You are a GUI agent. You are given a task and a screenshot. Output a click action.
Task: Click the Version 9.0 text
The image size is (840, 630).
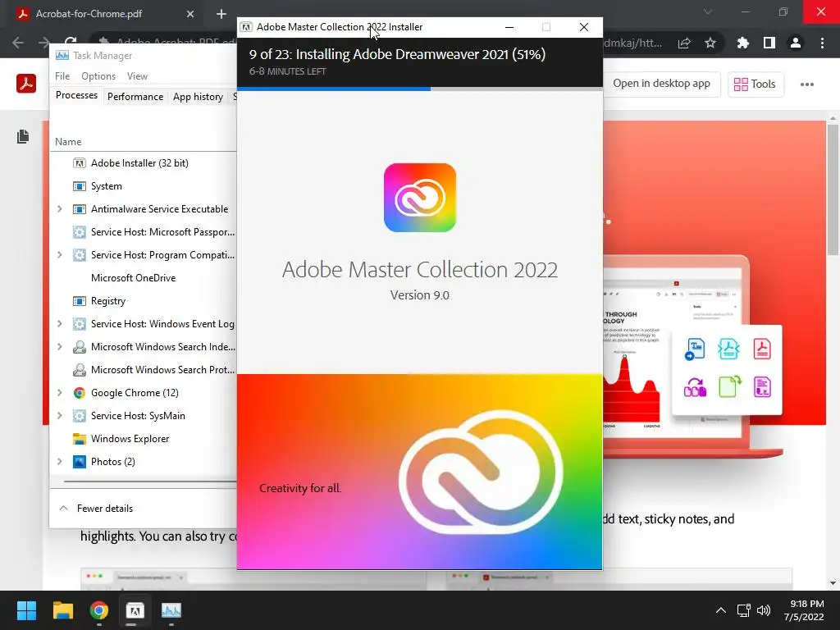pyautogui.click(x=419, y=295)
